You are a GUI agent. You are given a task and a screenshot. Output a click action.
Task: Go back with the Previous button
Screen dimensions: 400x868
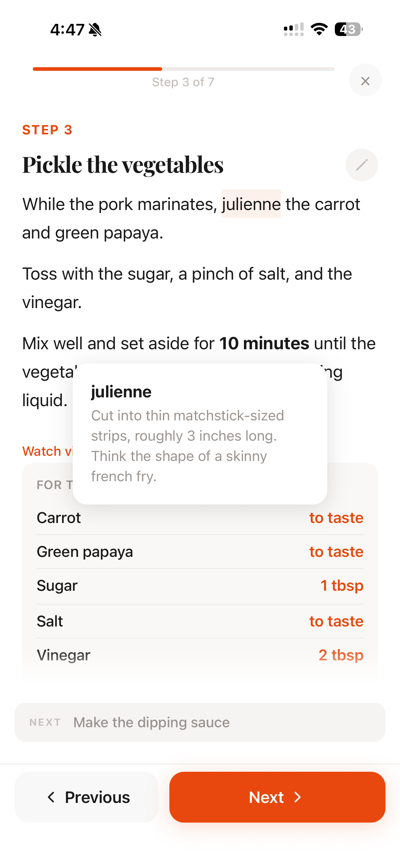(87, 797)
